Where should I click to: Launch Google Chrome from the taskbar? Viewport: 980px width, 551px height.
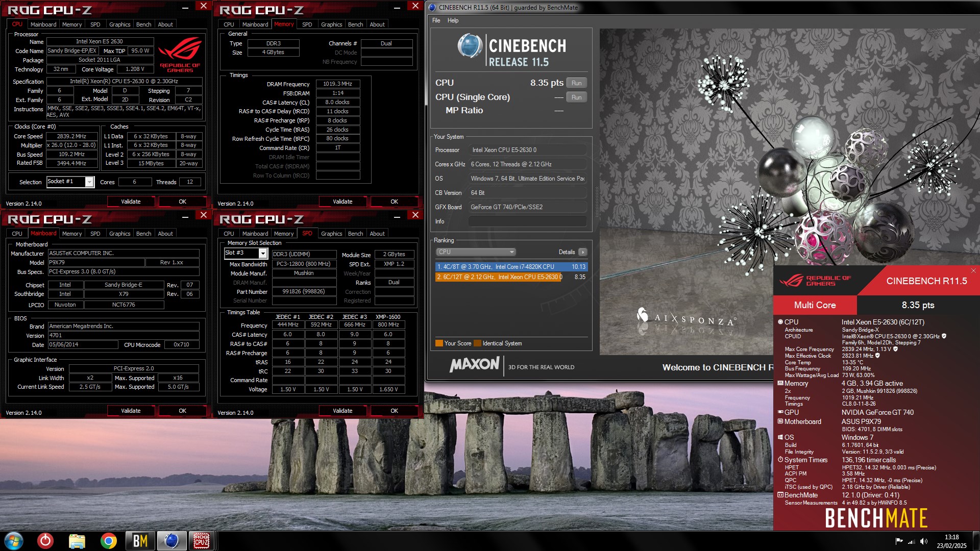(108, 541)
